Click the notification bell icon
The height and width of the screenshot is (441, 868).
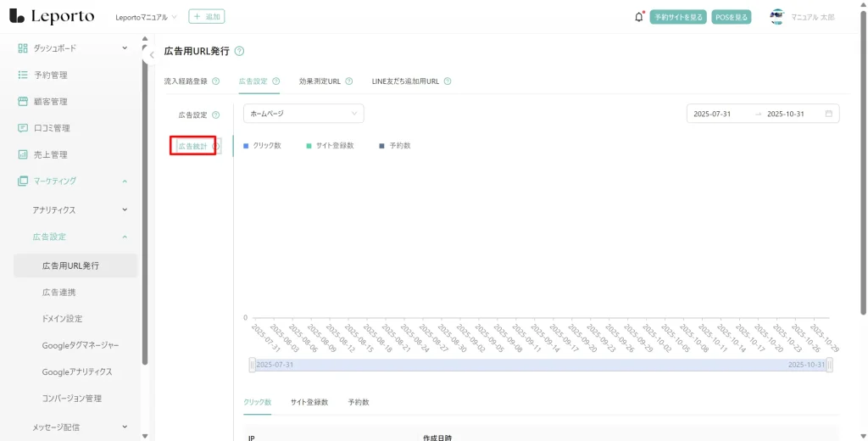pos(638,17)
